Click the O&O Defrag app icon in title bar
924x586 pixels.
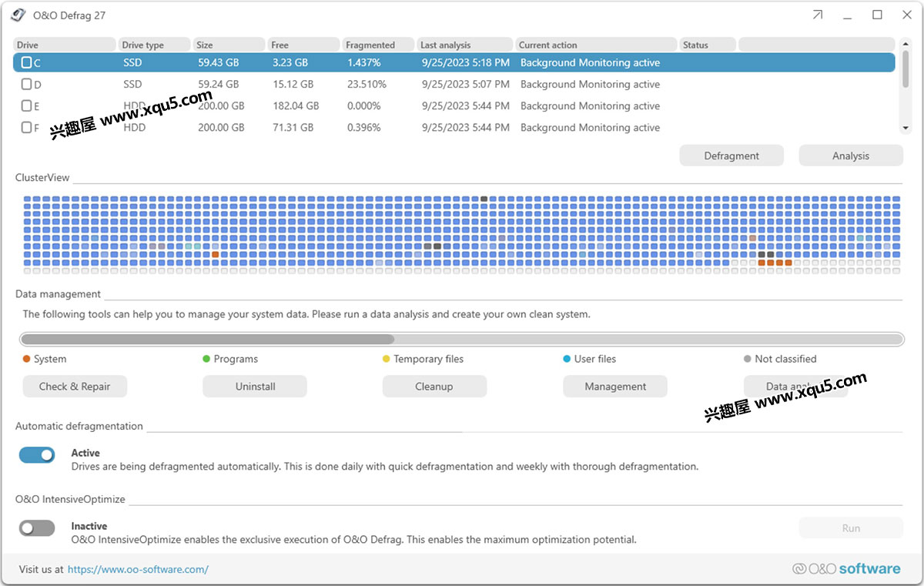point(20,15)
